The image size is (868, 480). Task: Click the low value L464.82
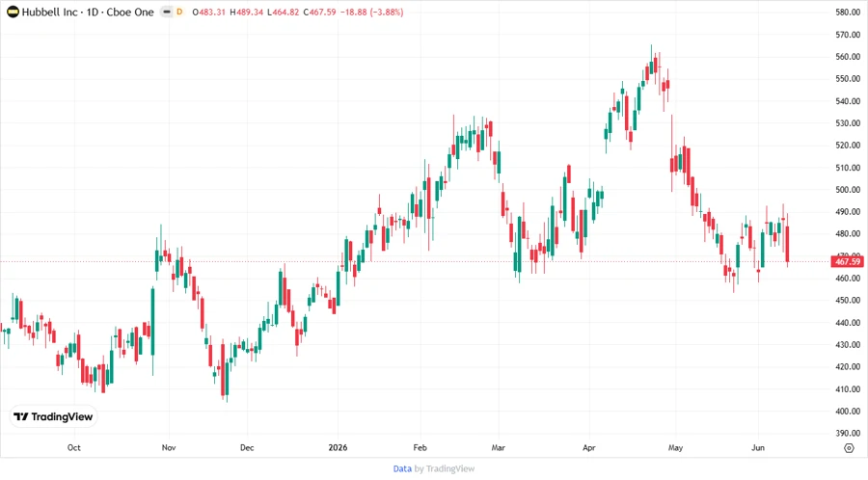283,12
